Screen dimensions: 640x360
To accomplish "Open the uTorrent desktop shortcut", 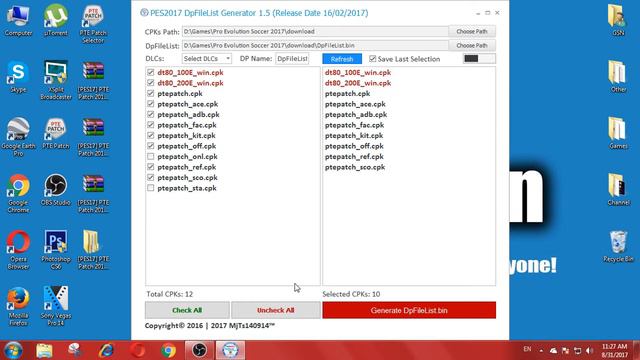I will pyautogui.click(x=56, y=21).
